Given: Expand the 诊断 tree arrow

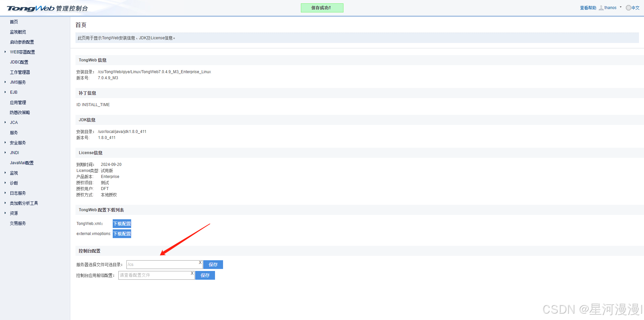Looking at the screenshot, I should point(5,183).
